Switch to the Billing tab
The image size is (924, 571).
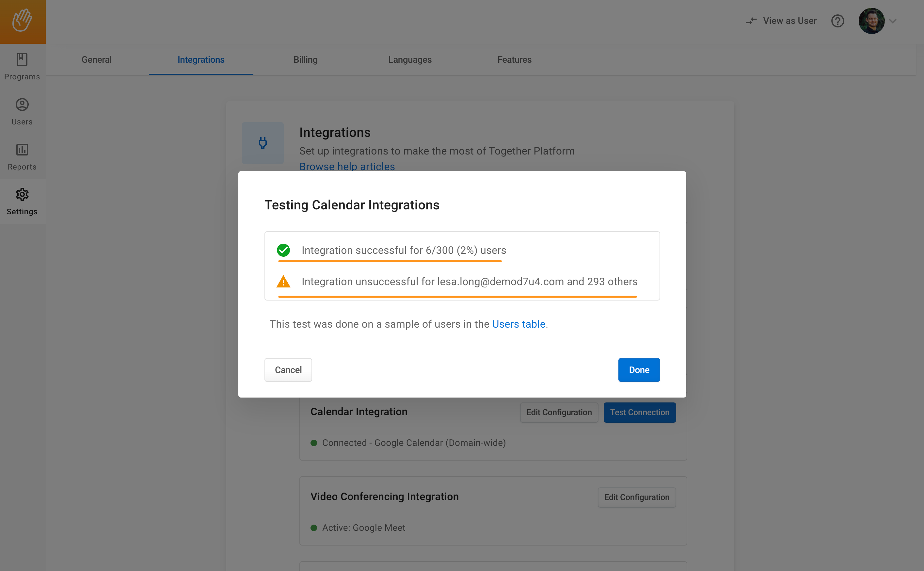coord(305,59)
